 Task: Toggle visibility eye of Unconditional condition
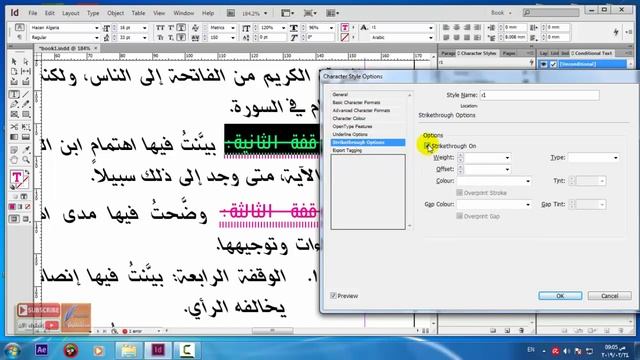pyautogui.click(x=543, y=64)
